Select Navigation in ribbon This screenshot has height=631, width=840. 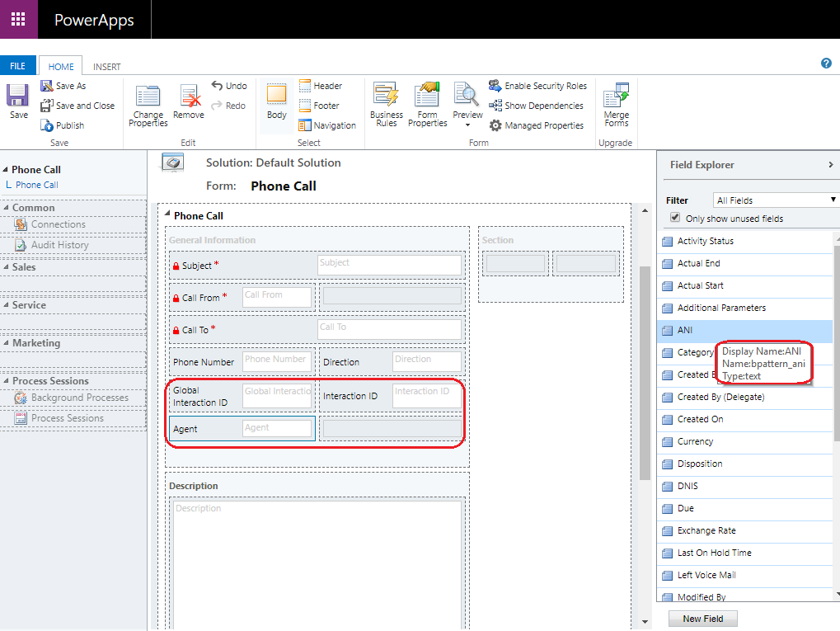[x=327, y=125]
